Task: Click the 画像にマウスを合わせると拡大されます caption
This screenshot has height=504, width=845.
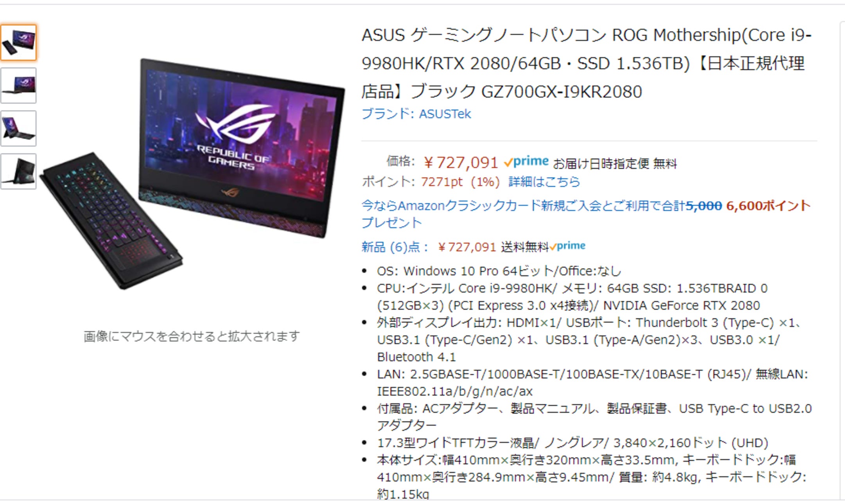Action: [192, 336]
